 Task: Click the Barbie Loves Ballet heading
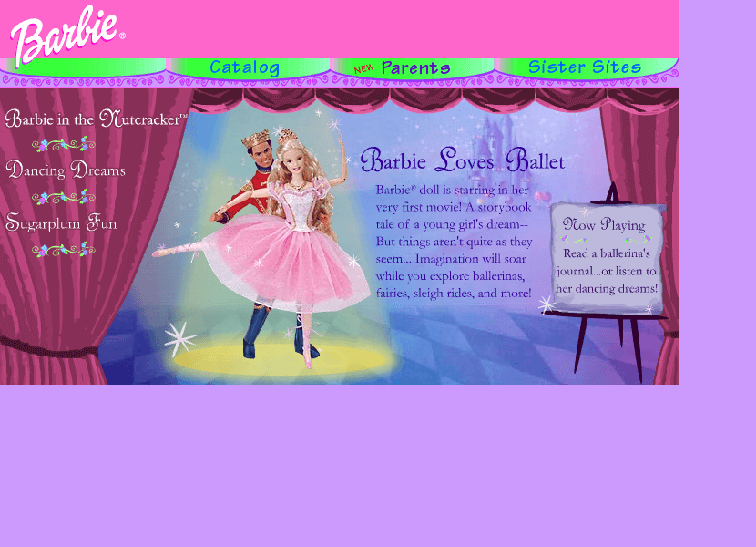(x=463, y=160)
